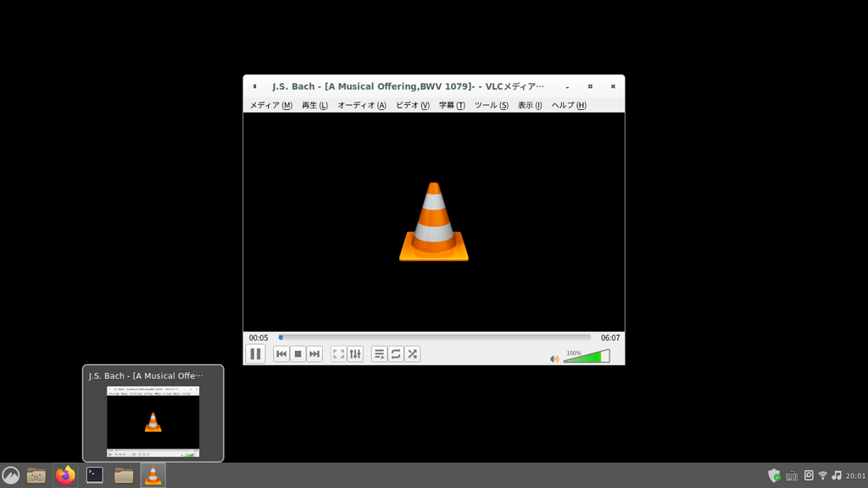This screenshot has height=488, width=868.
Task: Open the ツール (S) menu
Action: pos(491,105)
